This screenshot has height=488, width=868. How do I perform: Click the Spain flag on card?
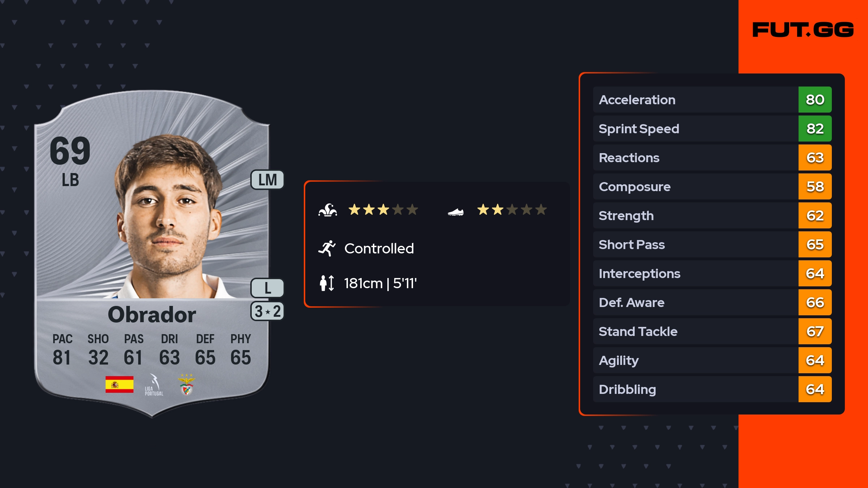(x=119, y=384)
